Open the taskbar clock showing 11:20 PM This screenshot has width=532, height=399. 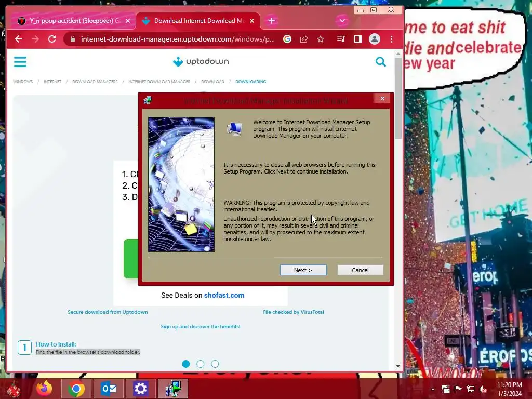[510, 389]
